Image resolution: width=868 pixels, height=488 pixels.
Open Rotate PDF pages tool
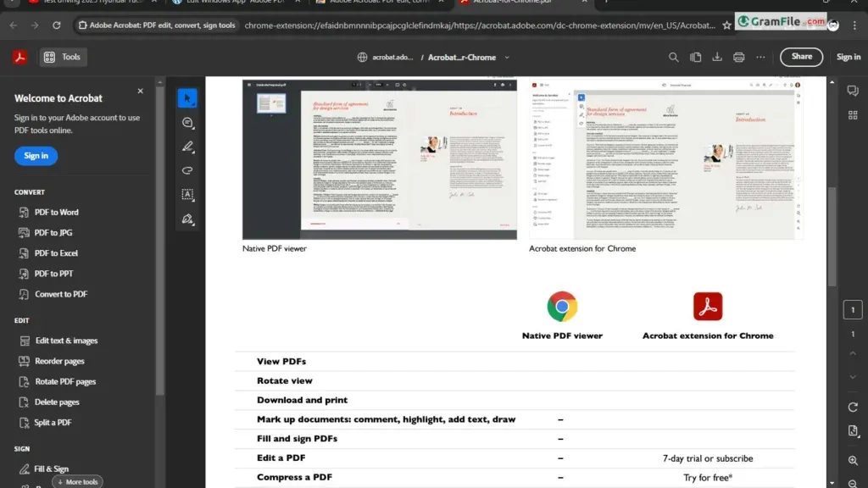58,382
